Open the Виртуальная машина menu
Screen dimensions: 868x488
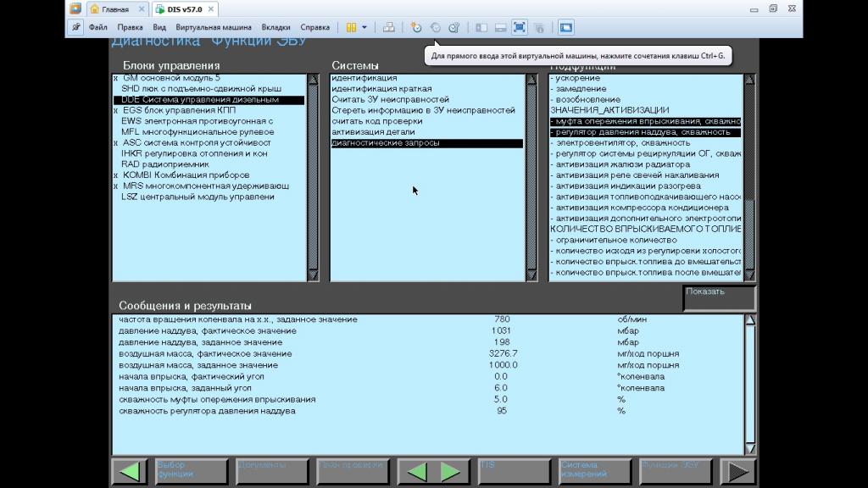(214, 27)
